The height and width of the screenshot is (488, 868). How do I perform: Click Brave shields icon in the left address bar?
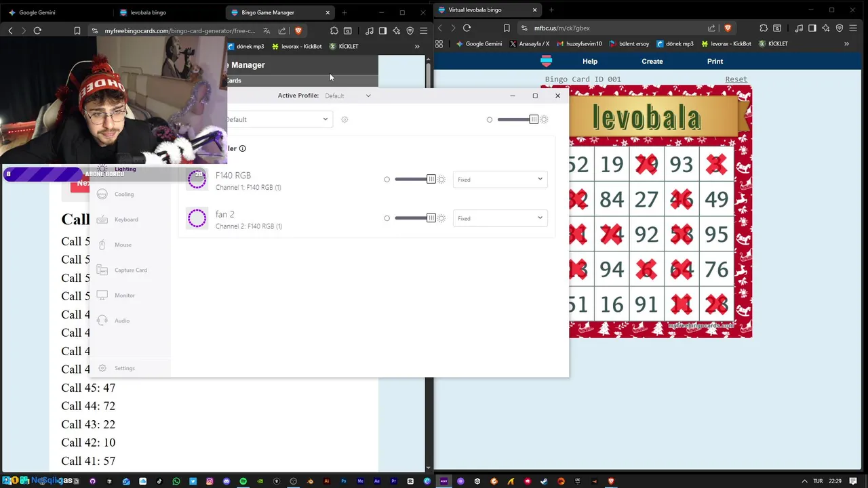coord(298,30)
